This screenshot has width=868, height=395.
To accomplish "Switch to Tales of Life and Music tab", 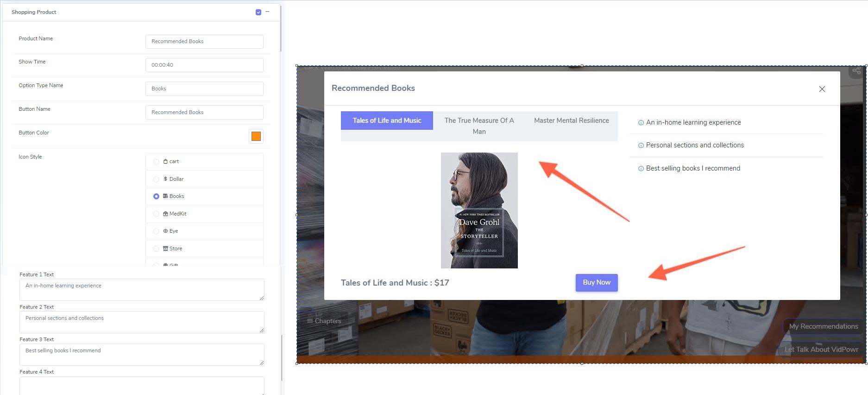I will tap(387, 121).
